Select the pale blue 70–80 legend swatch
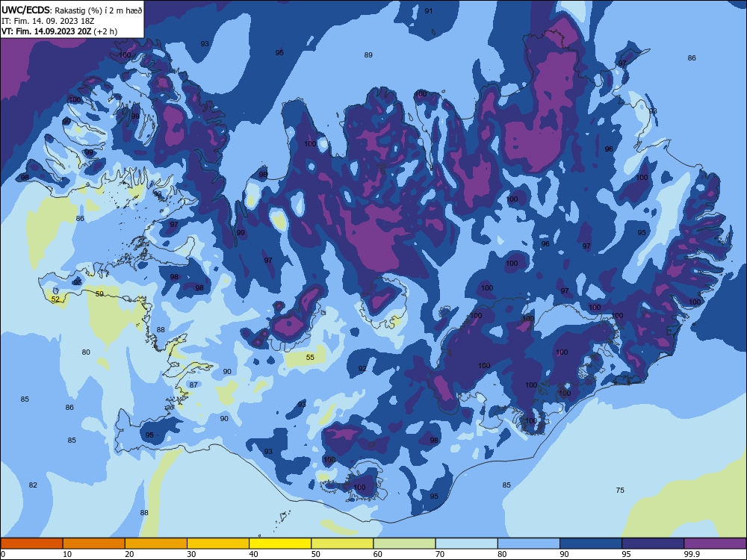The image size is (747, 560). (x=466, y=544)
